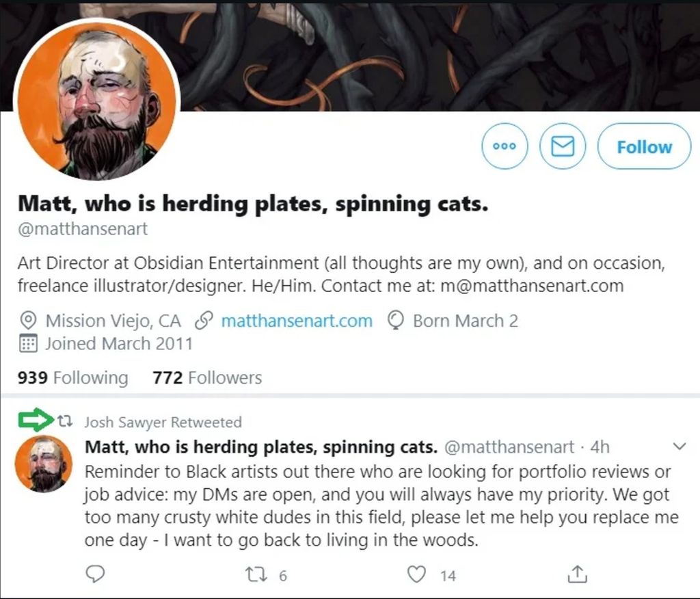Click the @matthansenart handle in the tweet
700x599 pixels.
(x=509, y=447)
